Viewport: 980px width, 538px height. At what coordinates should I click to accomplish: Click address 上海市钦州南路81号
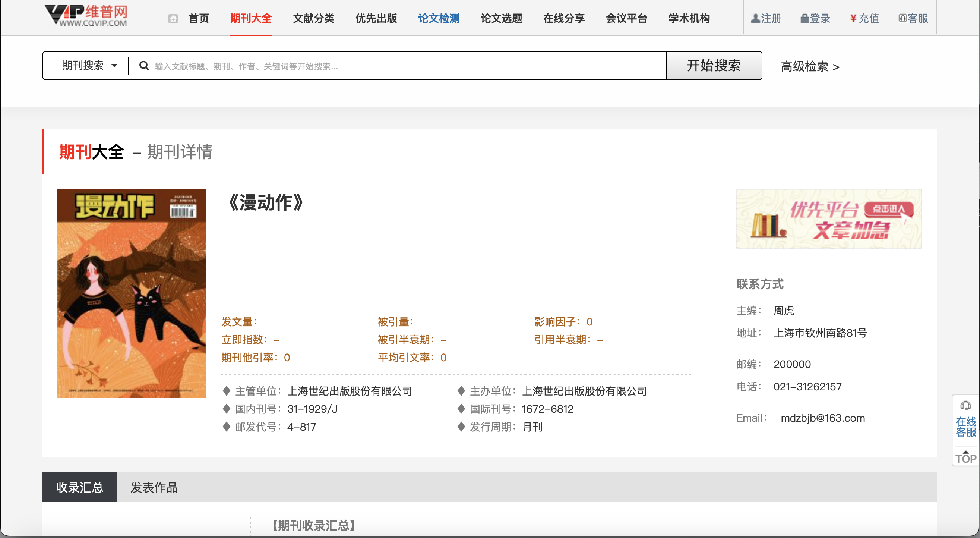pyautogui.click(x=820, y=333)
